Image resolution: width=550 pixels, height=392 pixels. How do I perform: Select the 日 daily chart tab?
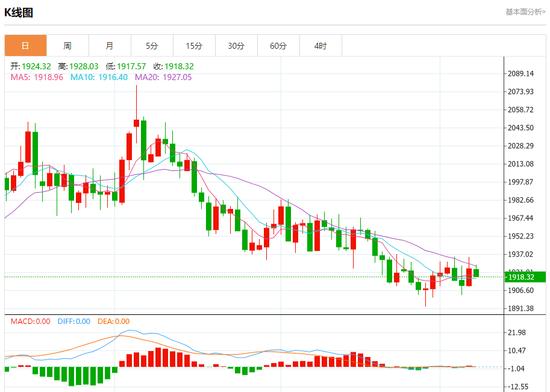point(26,46)
